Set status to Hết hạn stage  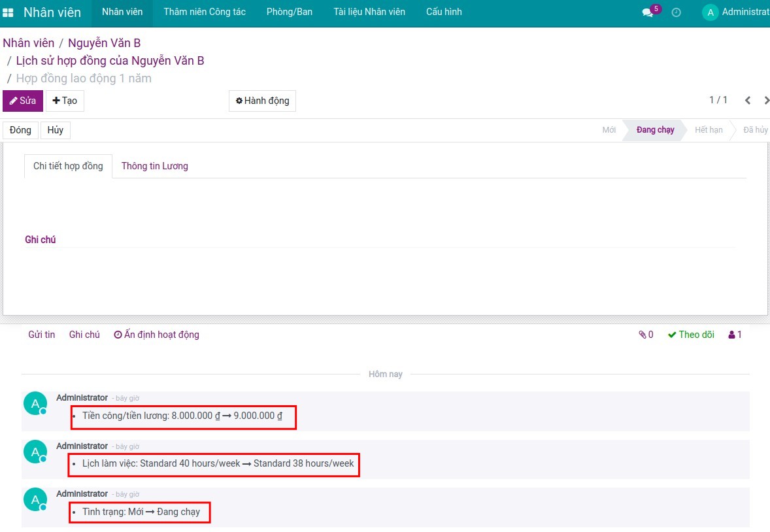click(x=708, y=130)
